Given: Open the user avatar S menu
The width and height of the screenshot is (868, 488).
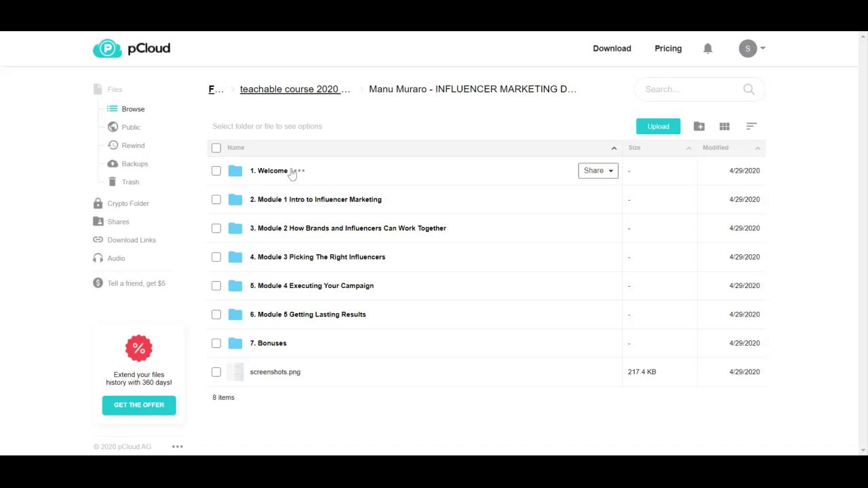Looking at the screenshot, I should [747, 49].
